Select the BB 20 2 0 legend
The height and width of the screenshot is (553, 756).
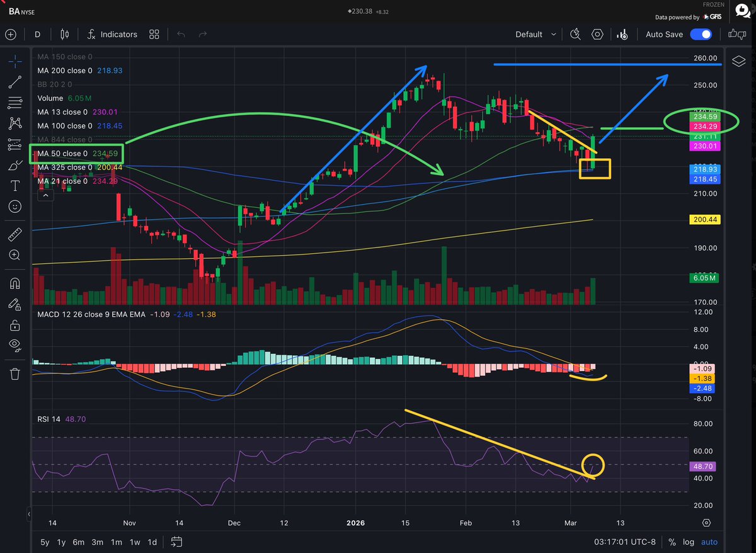[54, 84]
